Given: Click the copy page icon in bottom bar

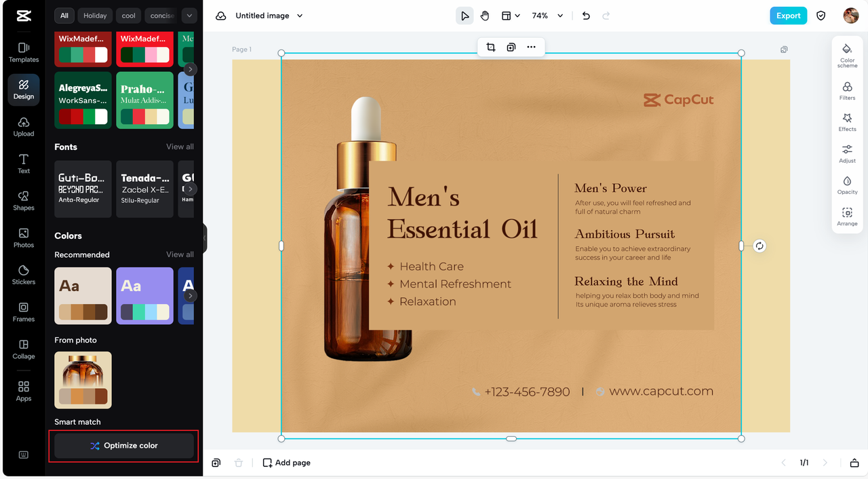Looking at the screenshot, I should point(216,463).
